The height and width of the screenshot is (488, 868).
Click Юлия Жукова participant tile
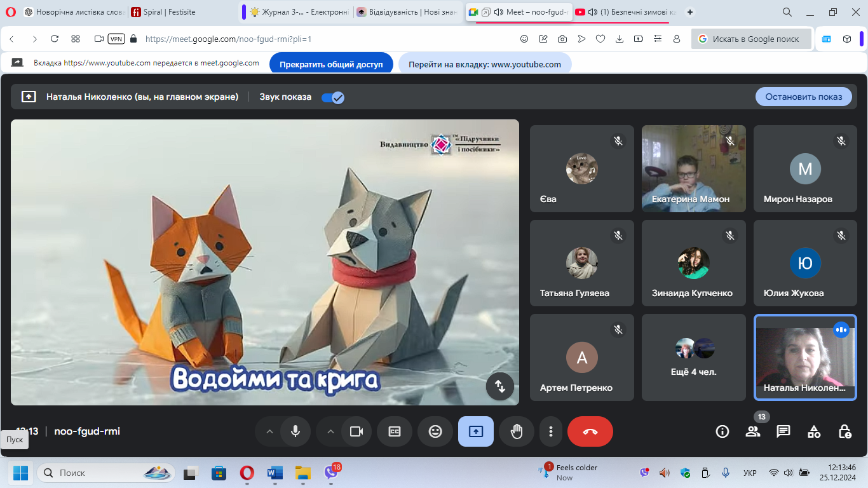[x=806, y=263]
